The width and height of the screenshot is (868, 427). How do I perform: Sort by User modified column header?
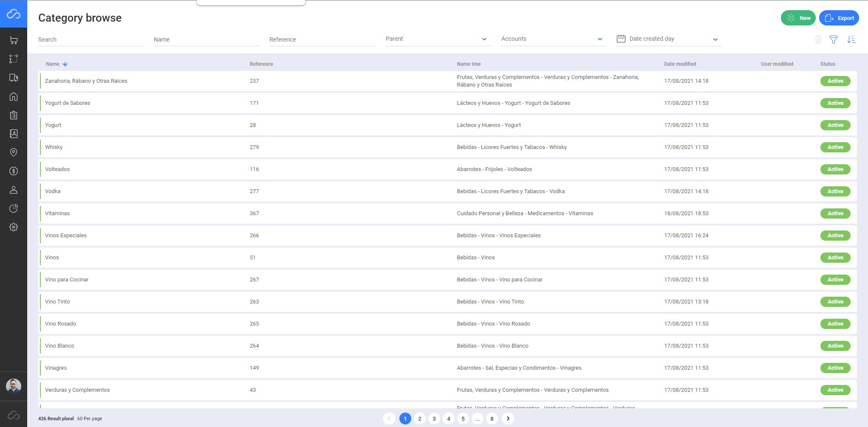point(777,64)
